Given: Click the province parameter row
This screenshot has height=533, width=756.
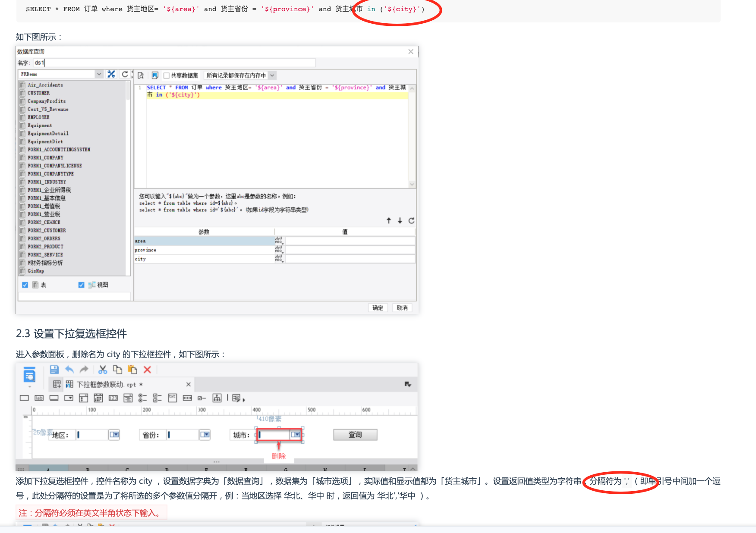Looking at the screenshot, I should pyautogui.click(x=204, y=250).
